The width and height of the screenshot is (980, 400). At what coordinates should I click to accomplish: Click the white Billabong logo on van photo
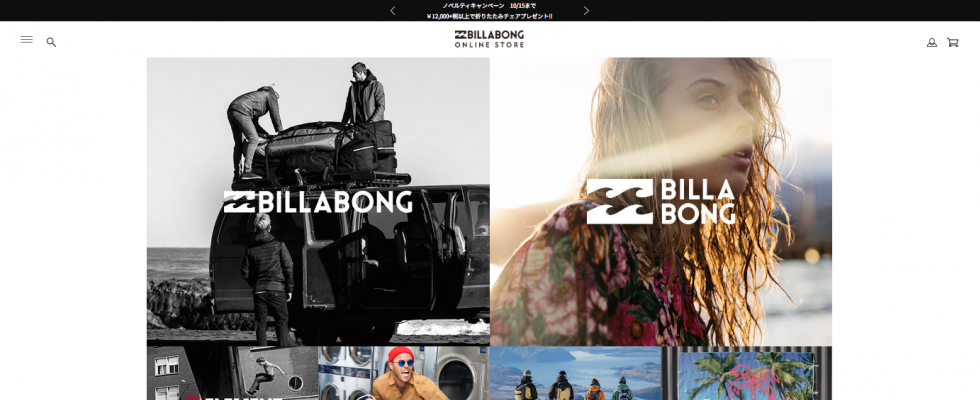[318, 202]
